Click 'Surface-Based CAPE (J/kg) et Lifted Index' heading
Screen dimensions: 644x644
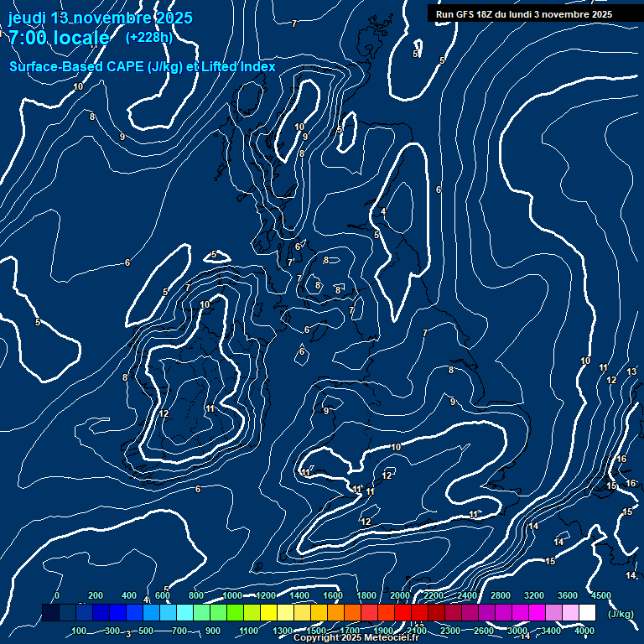(142, 66)
